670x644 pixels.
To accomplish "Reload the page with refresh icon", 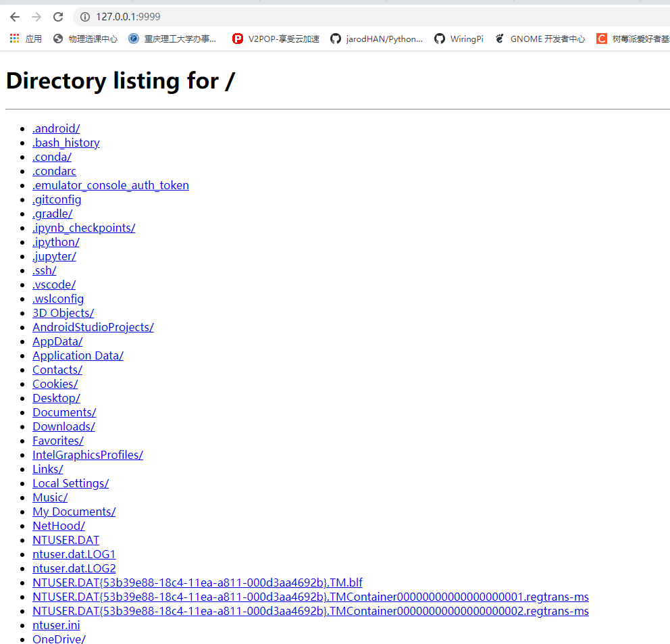I will (58, 17).
